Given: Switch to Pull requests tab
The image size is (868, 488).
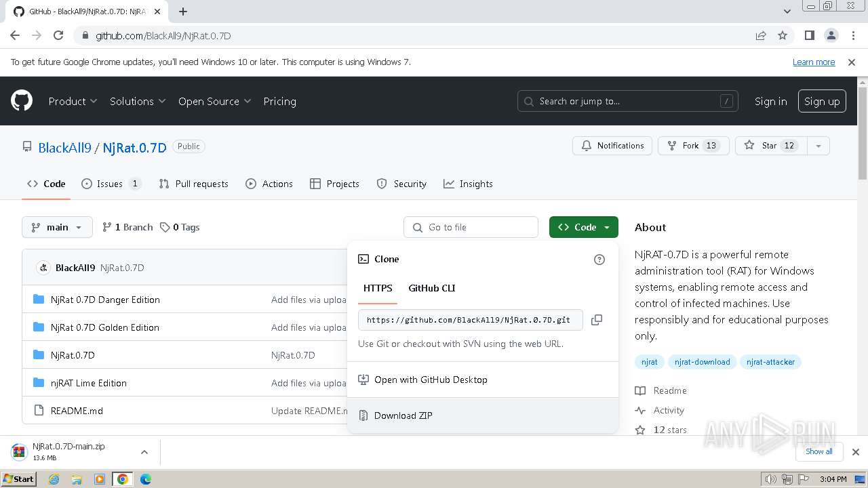Looking at the screenshot, I should pyautogui.click(x=193, y=184).
